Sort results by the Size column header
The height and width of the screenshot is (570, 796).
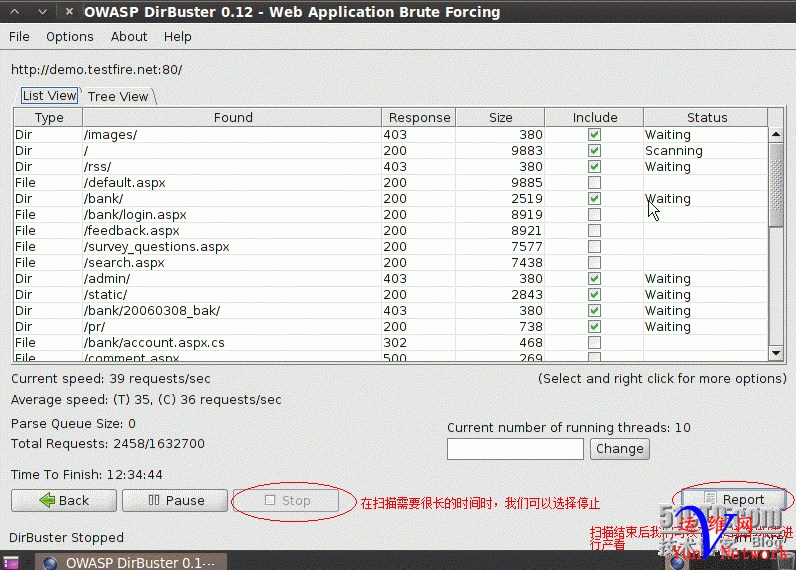tap(501, 117)
